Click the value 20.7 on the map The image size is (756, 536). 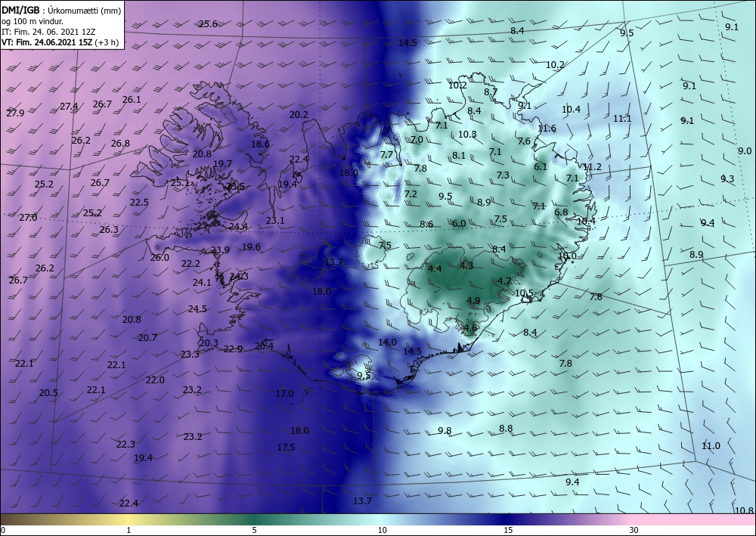(147, 337)
